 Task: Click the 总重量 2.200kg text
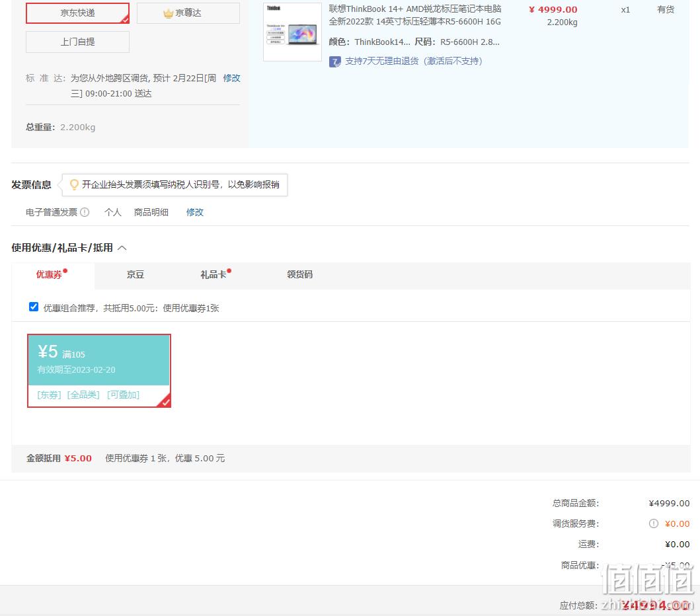61,127
